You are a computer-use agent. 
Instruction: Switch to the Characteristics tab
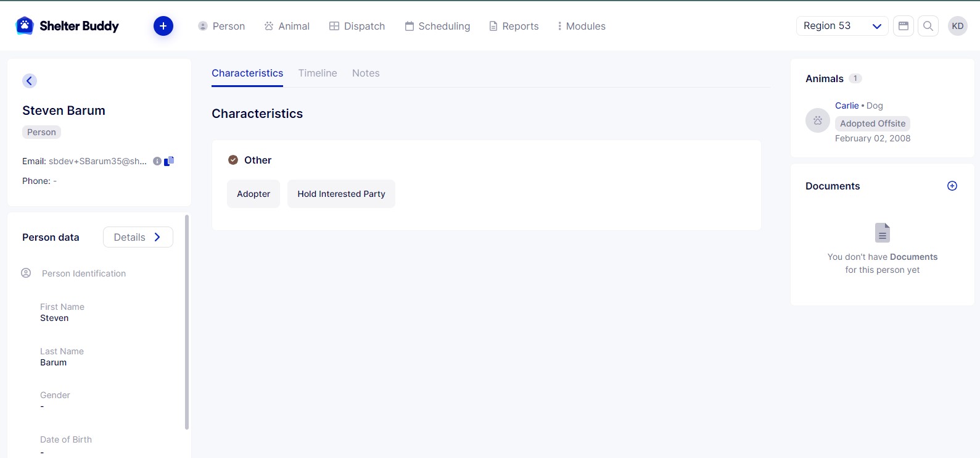(247, 73)
